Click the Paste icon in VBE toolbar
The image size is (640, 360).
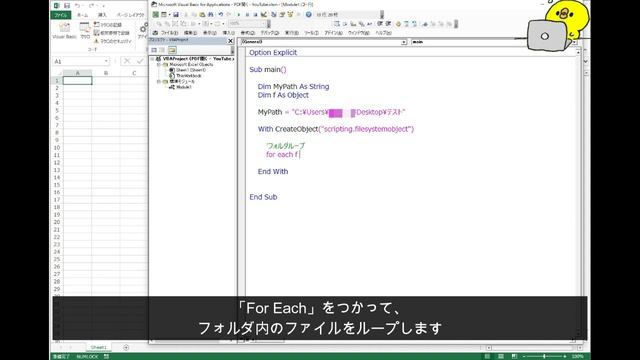tap(202, 15)
